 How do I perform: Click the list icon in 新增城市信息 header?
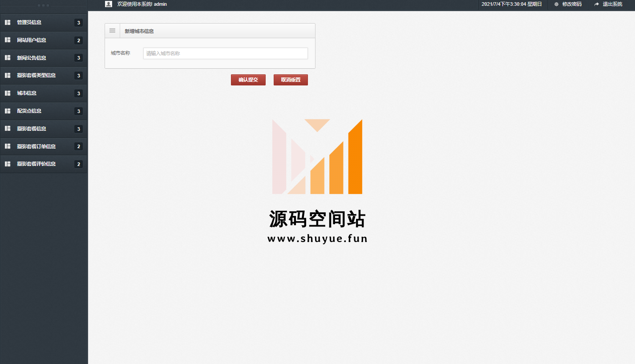point(113,31)
